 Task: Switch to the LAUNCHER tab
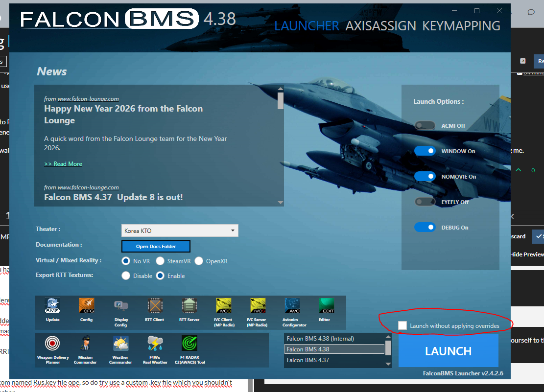307,26
